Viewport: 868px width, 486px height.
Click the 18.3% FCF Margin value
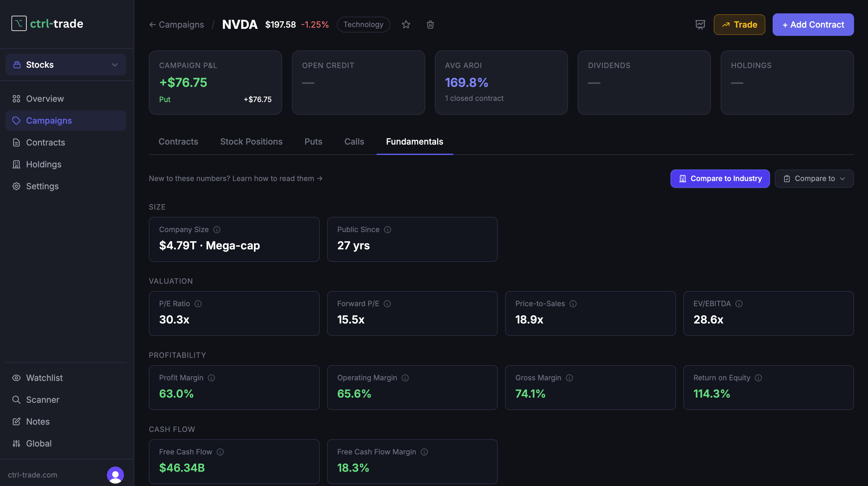tap(353, 468)
